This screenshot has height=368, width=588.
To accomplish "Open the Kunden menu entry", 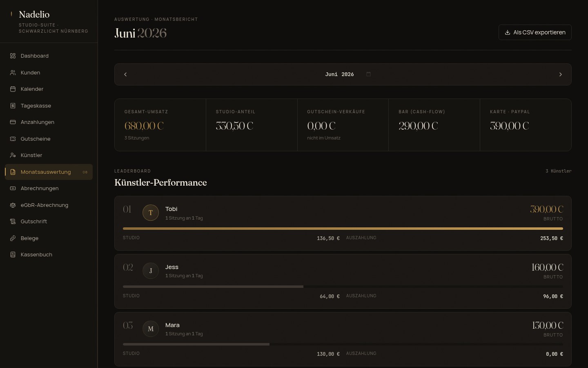I will (49, 72).
